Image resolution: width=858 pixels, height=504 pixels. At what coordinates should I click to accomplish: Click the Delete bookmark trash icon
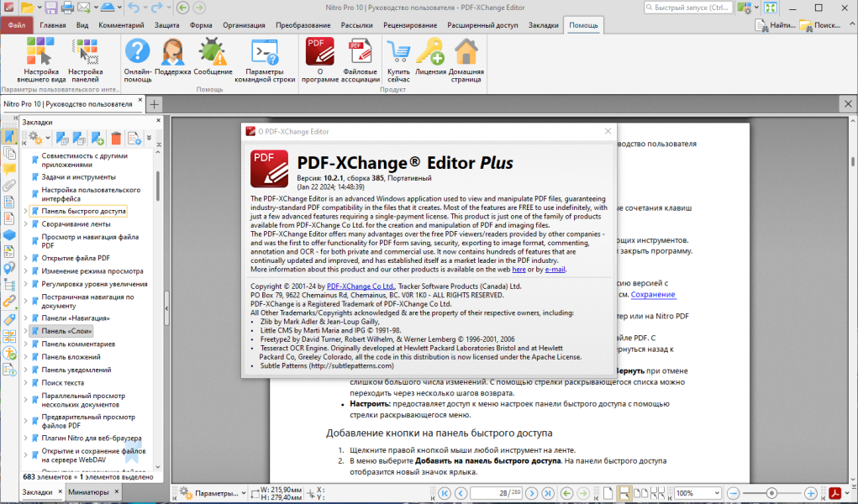coord(116,139)
